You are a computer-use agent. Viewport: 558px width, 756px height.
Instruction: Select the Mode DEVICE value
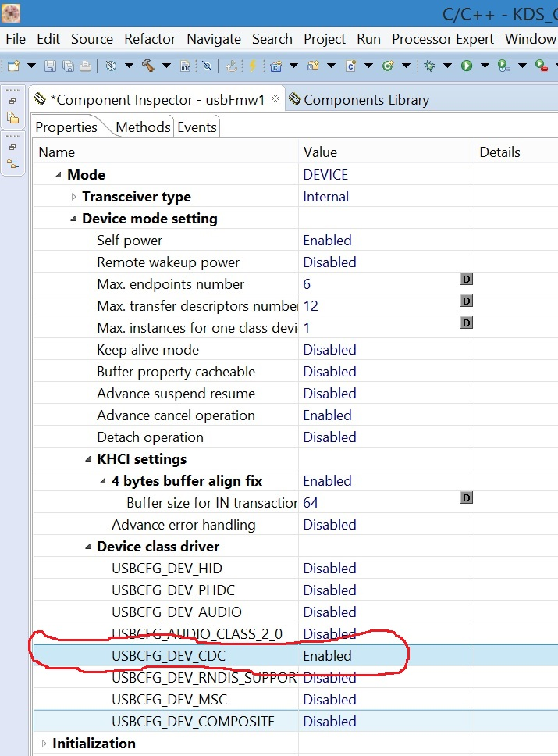point(325,174)
